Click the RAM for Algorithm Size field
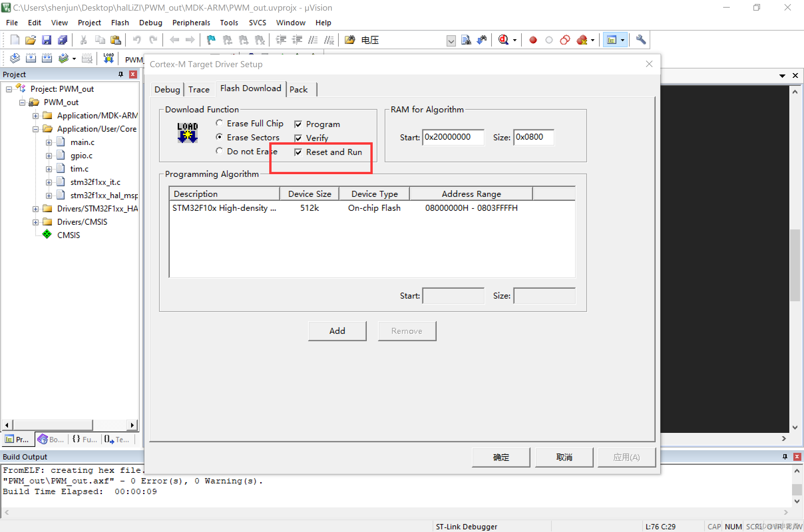 [534, 137]
